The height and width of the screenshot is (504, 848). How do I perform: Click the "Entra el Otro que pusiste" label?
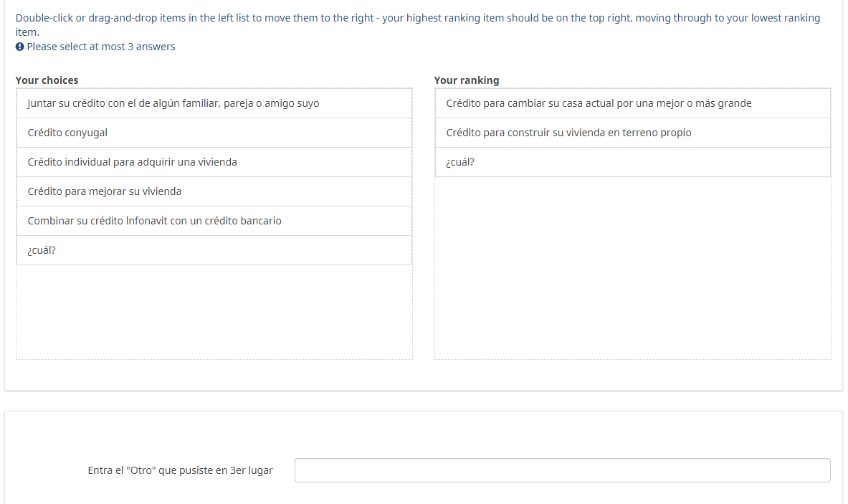click(x=180, y=471)
